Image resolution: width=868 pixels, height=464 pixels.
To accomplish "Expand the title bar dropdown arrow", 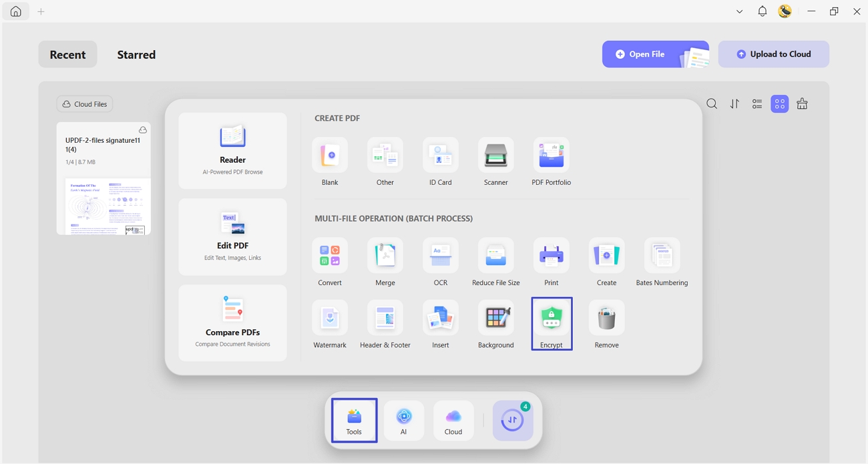I will (x=739, y=11).
